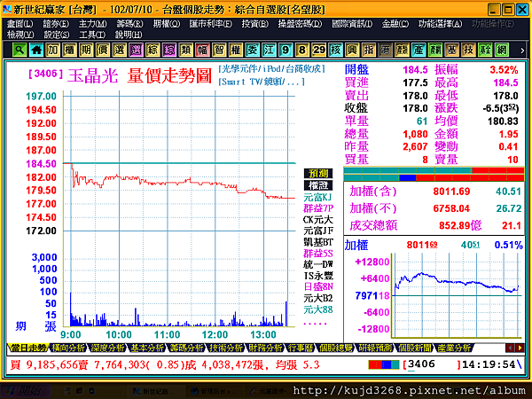Open the 籌碼(R) menu

tap(129, 24)
